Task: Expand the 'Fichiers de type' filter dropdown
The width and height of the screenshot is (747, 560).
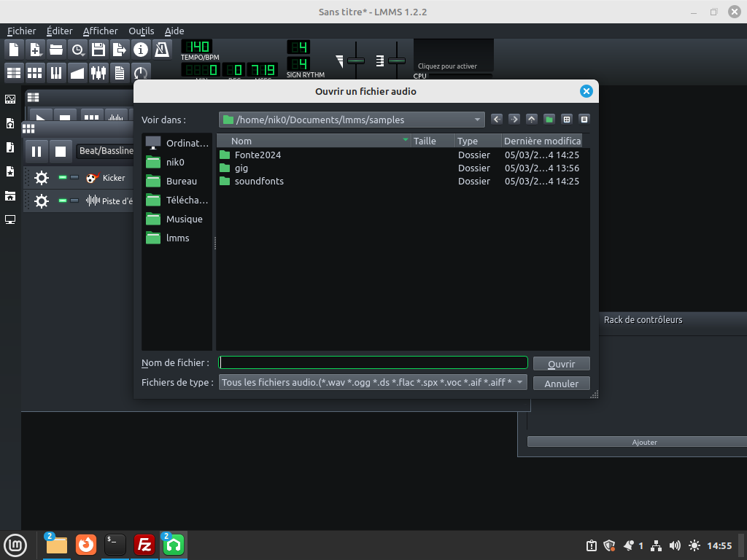Action: 373,382
